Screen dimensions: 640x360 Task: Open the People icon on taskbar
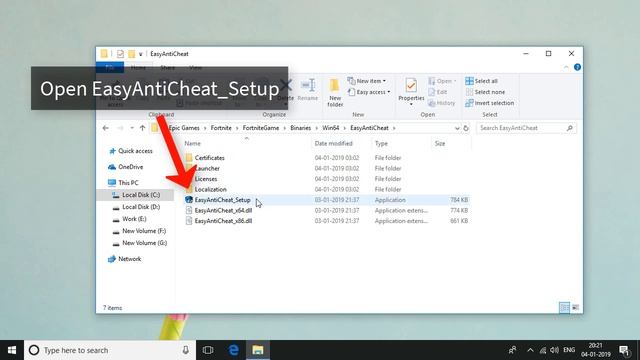[x=512, y=350]
